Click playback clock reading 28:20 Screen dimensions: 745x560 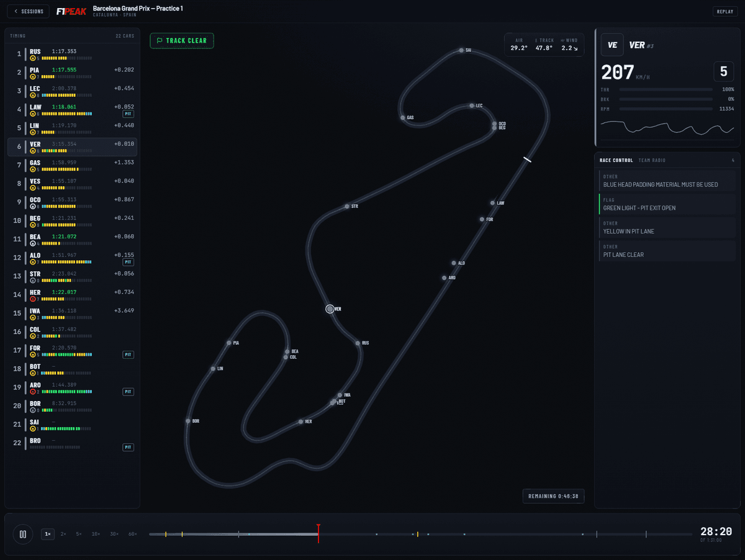(716, 531)
